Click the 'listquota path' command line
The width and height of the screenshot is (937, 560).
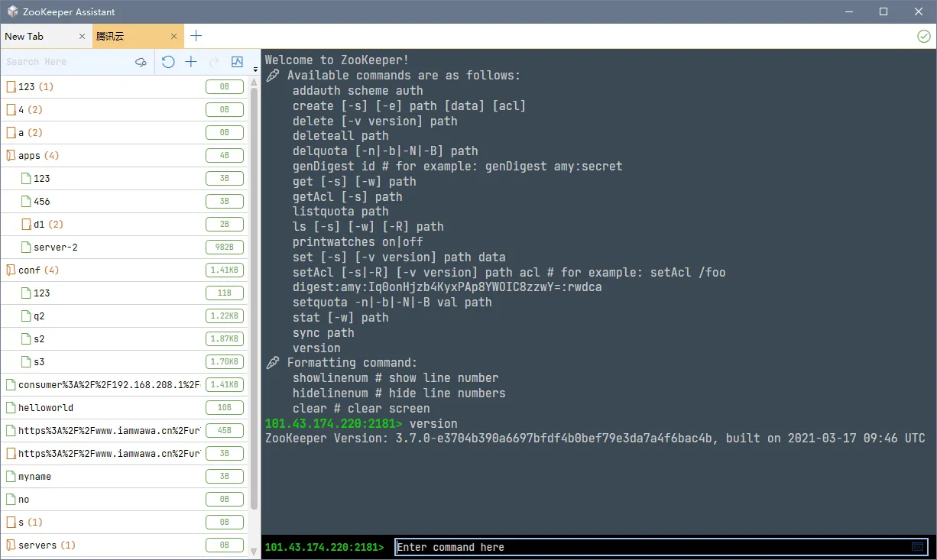(341, 212)
